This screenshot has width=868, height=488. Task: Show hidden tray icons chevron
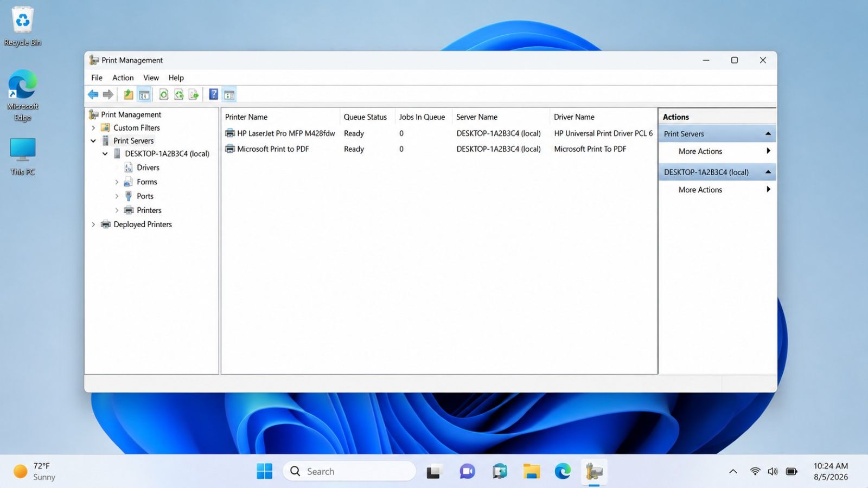point(733,471)
